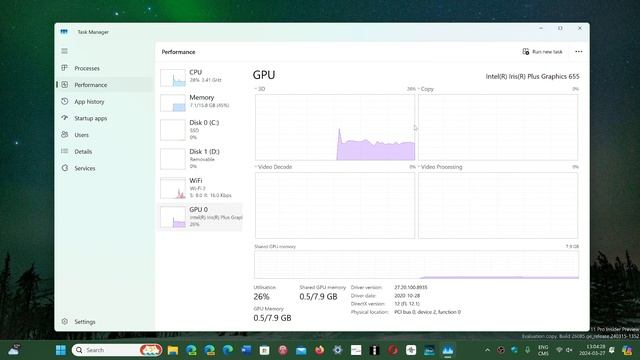The image size is (640, 360).
Task: Open the Copy engine graph dropdown
Action: 426,89
